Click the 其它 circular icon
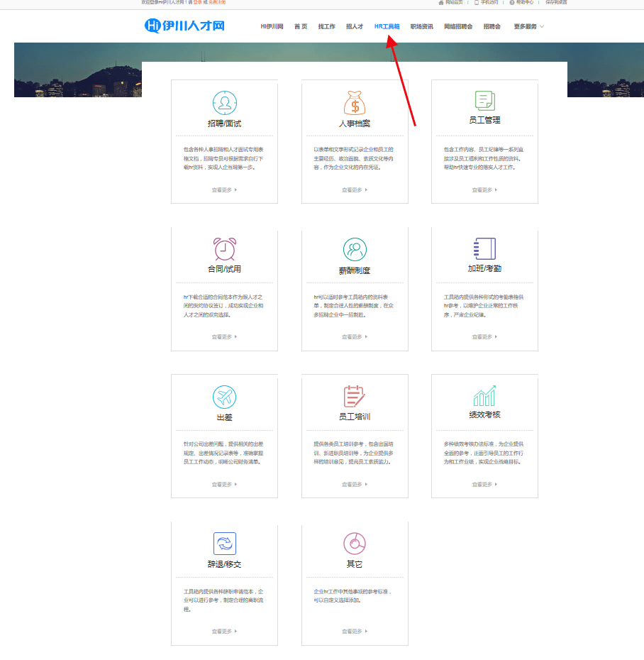Screen dimensions: 644x660 pos(355,544)
